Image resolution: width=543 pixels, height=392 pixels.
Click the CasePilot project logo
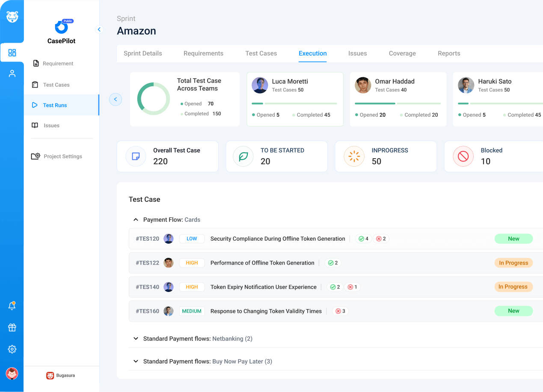click(62, 27)
